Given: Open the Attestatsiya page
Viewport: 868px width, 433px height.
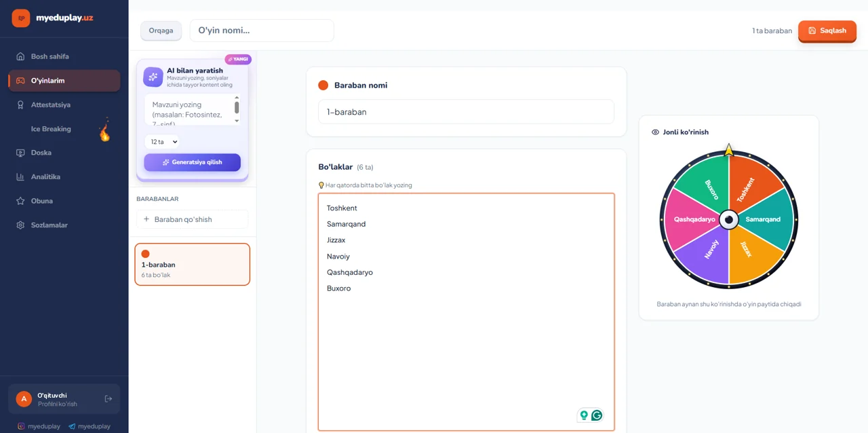Looking at the screenshot, I should tap(64, 105).
